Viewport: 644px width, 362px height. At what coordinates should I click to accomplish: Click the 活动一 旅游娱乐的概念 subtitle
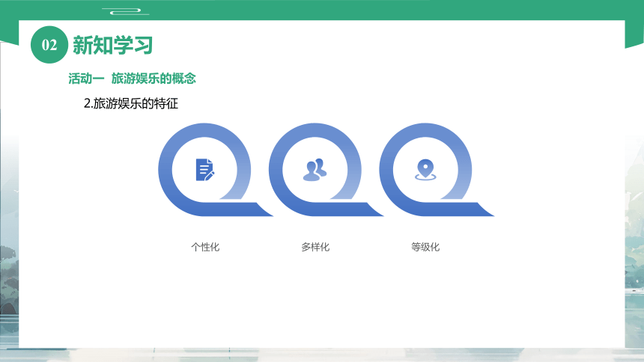coord(133,79)
